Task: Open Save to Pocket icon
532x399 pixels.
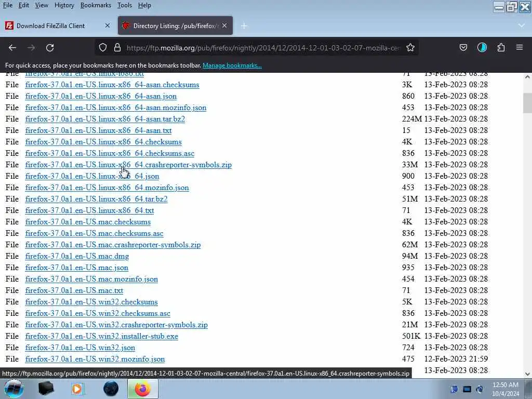Action: [463, 48]
